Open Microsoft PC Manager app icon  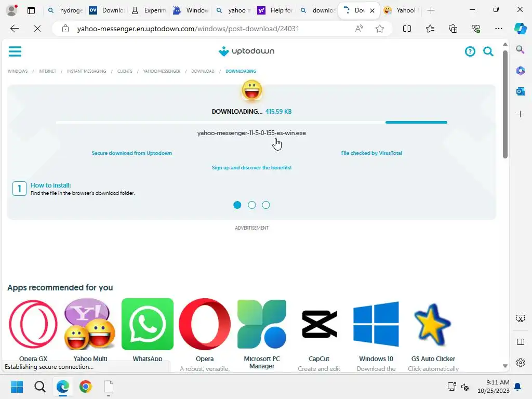(x=262, y=324)
